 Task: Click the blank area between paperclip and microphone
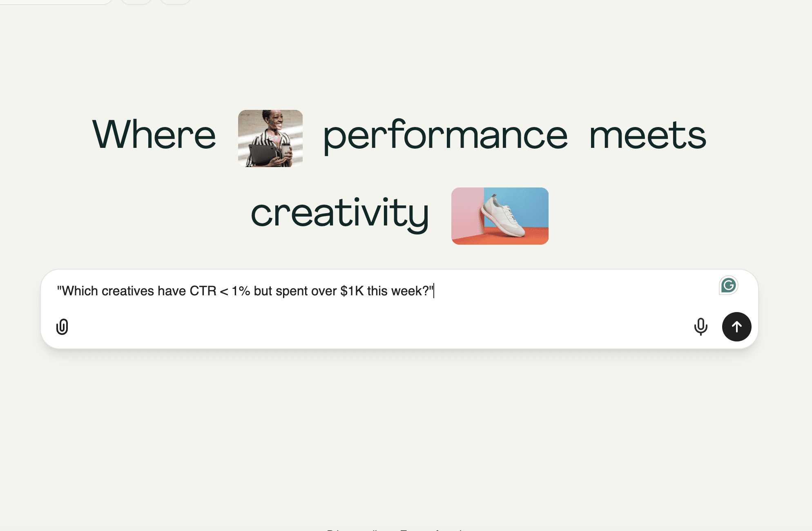tap(380, 327)
